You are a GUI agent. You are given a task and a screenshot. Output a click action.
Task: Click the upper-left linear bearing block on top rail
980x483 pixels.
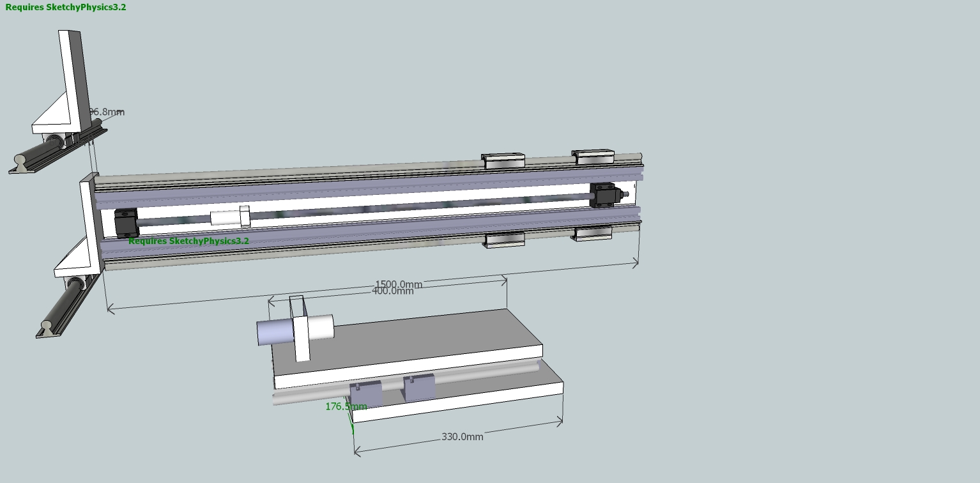coord(503,160)
